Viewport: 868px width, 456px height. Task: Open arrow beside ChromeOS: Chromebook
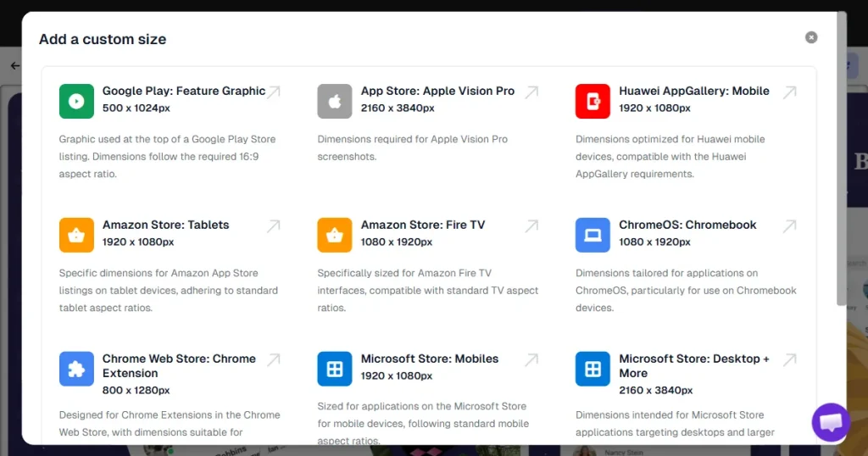click(x=790, y=225)
